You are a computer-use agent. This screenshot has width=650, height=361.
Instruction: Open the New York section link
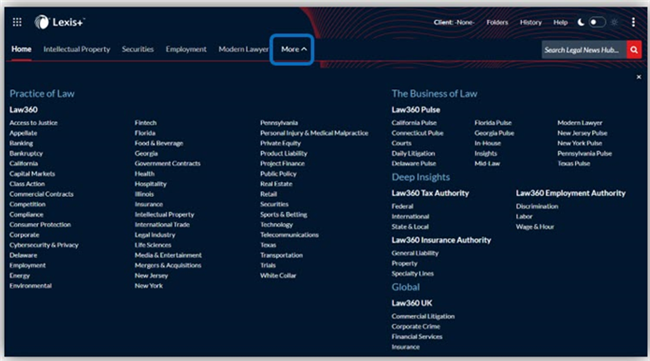pyautogui.click(x=149, y=286)
